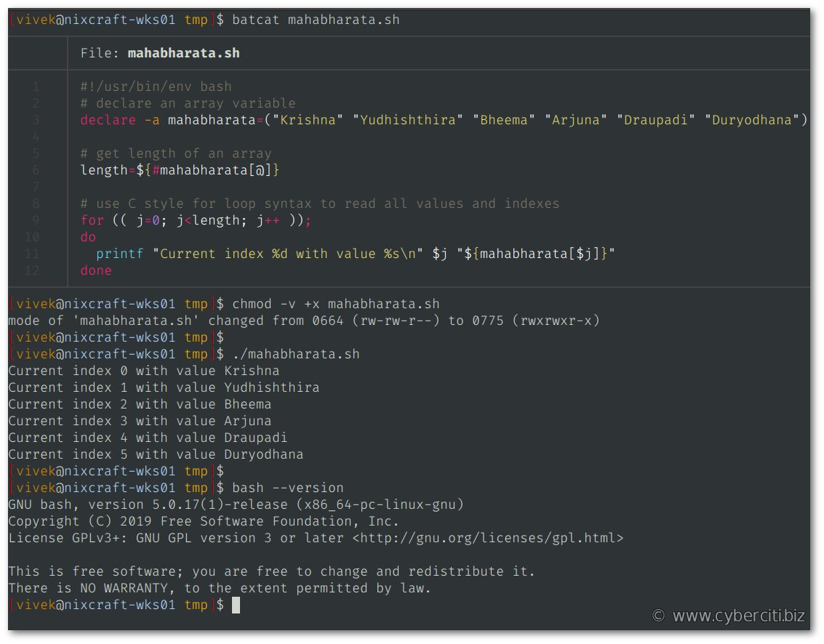Viewport: 824px width, 644px height.
Task: Select the comment '# get length of an array'
Action: click(x=176, y=153)
